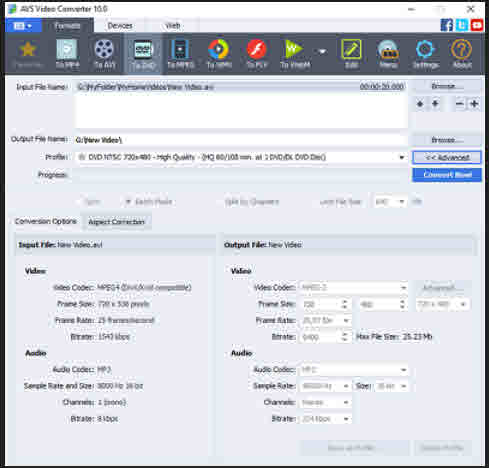Screen dimensions: 489x468
Task: Switch to the Web tab
Action: click(x=173, y=26)
